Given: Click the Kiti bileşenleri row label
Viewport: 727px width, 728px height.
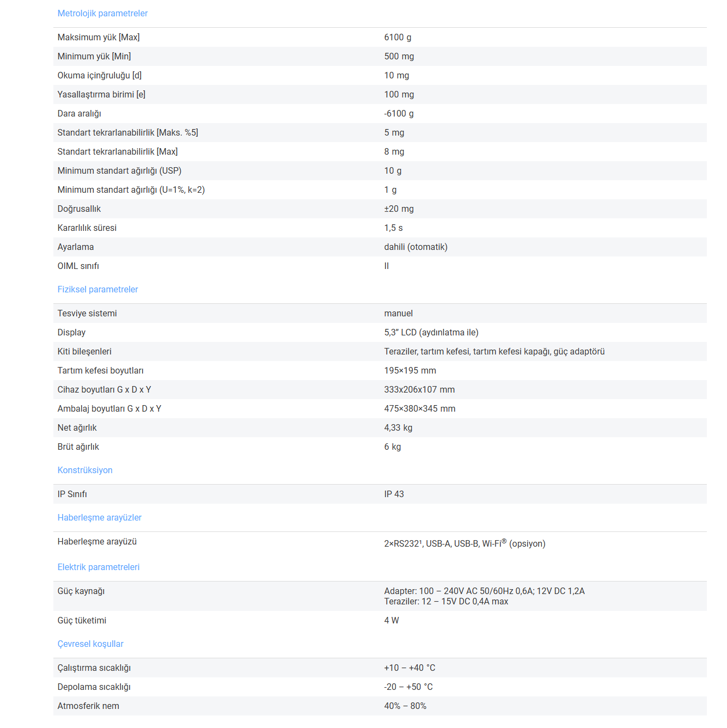Looking at the screenshot, I should click(x=84, y=351).
